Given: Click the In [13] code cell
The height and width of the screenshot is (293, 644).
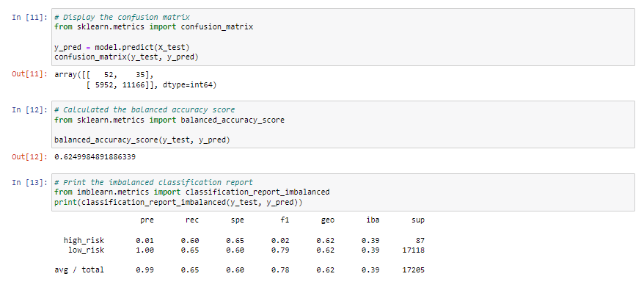Looking at the screenshot, I should pos(343,192).
